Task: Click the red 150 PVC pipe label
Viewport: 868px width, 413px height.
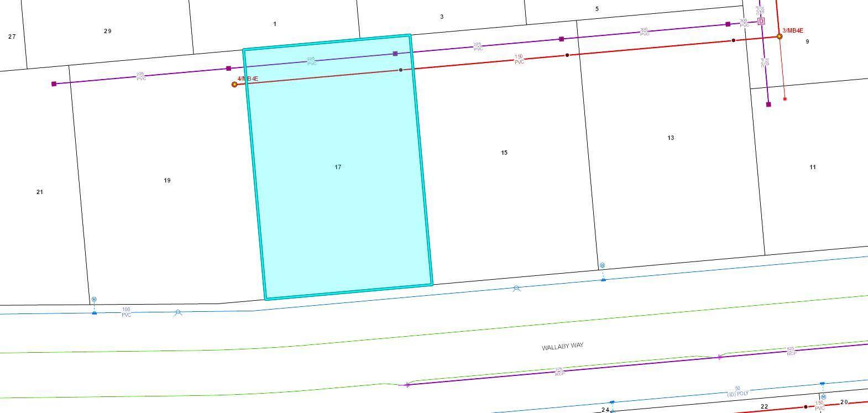Action: [519, 59]
